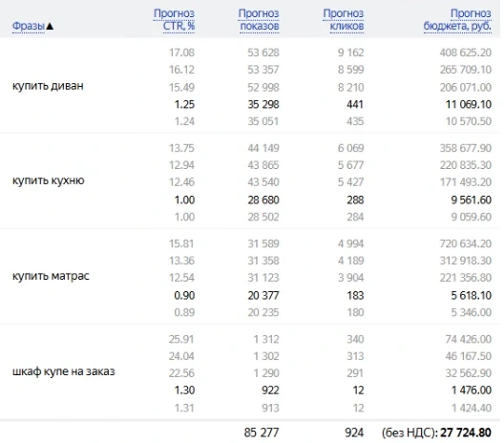The width and height of the screenshot is (504, 443).
Task: Click budget value 46 167.50
Action: point(469,356)
